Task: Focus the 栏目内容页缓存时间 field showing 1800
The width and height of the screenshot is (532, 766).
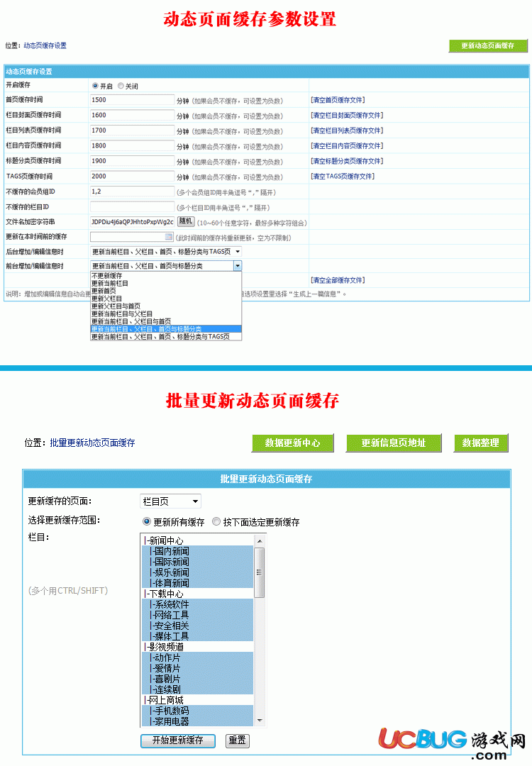Action: (132, 145)
